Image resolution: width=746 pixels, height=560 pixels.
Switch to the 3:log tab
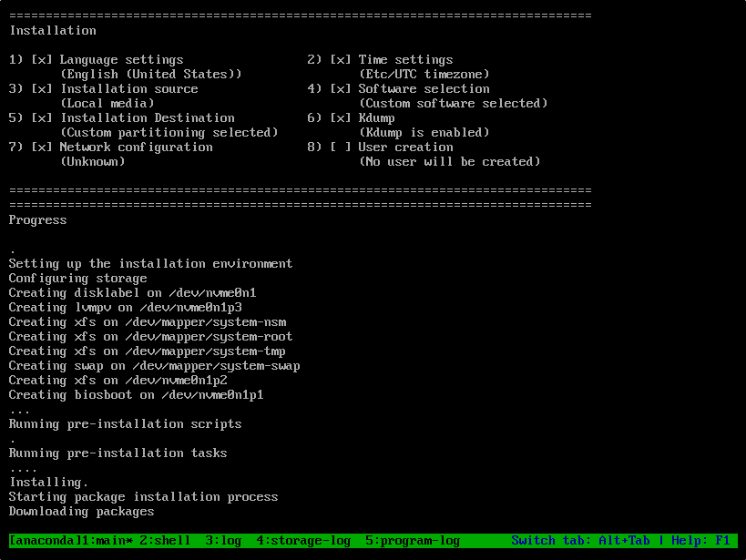point(223,540)
